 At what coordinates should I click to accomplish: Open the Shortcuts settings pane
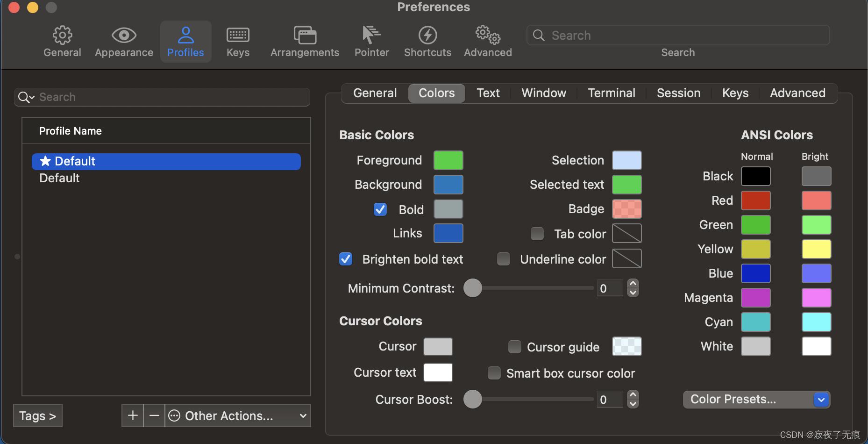coord(427,41)
